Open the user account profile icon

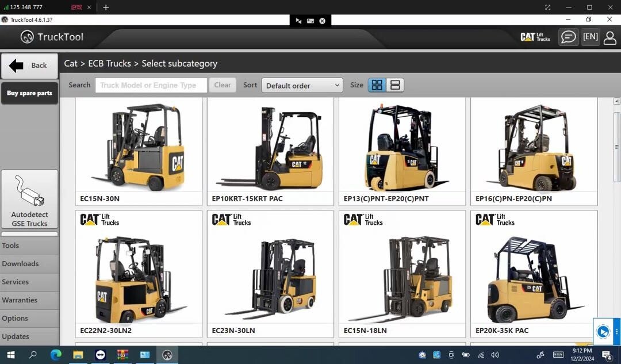(x=609, y=37)
